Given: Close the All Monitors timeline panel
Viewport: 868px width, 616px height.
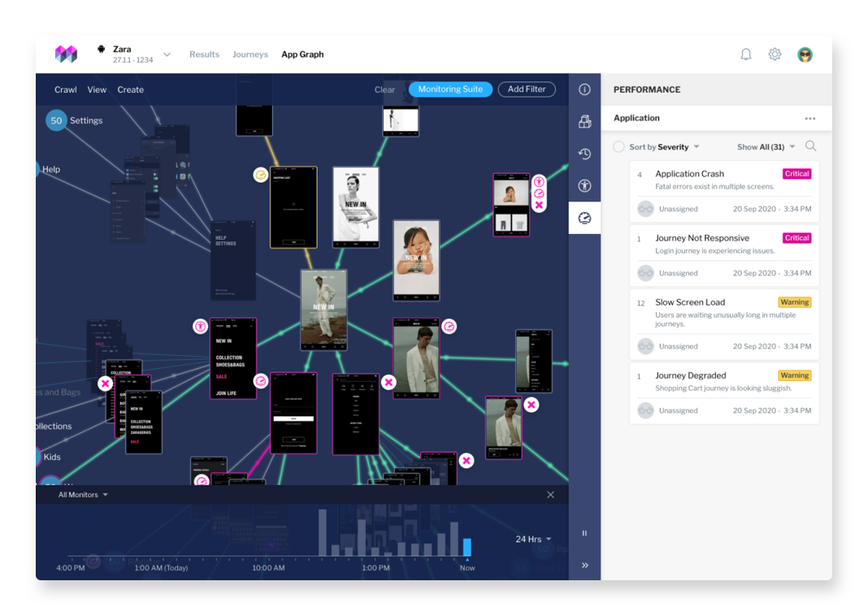Looking at the screenshot, I should click(550, 495).
